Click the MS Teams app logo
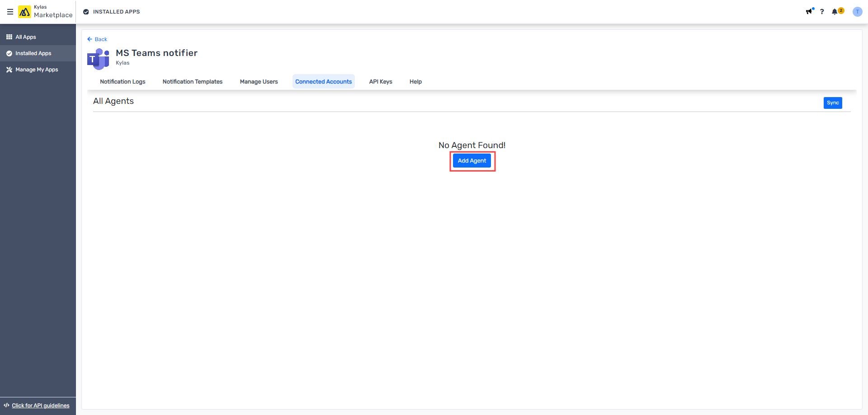The height and width of the screenshot is (415, 868). tap(98, 59)
